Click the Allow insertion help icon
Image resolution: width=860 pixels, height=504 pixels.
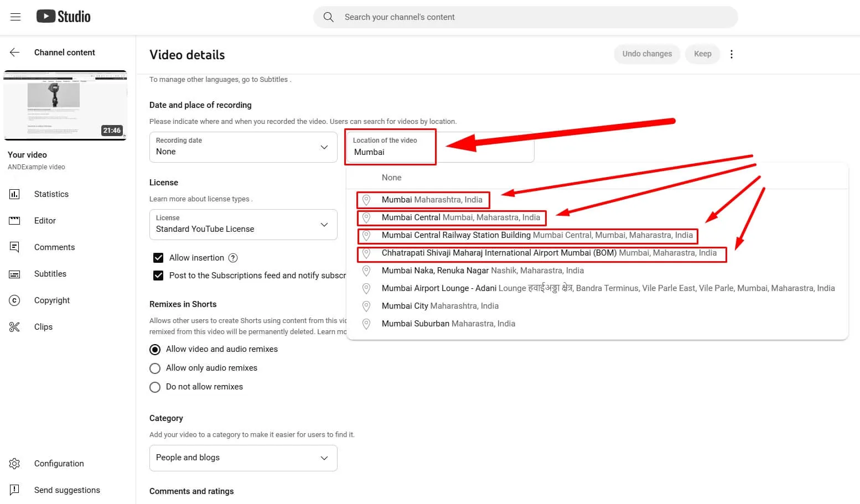pos(233,258)
